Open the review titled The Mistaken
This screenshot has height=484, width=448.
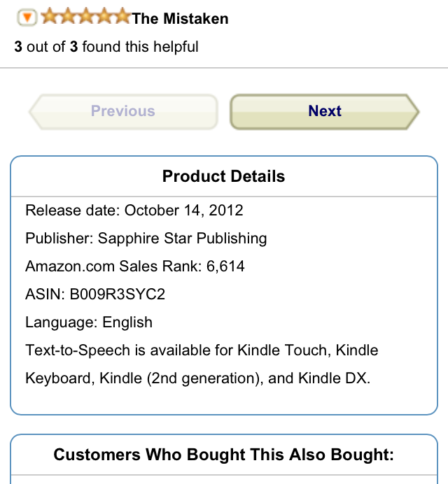pos(180,19)
